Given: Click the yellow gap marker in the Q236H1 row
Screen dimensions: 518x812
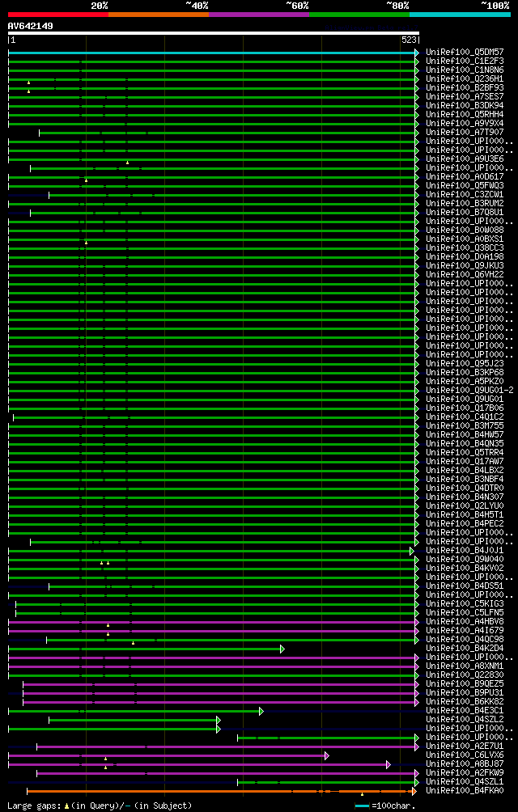Looking at the screenshot, I should point(28,82).
